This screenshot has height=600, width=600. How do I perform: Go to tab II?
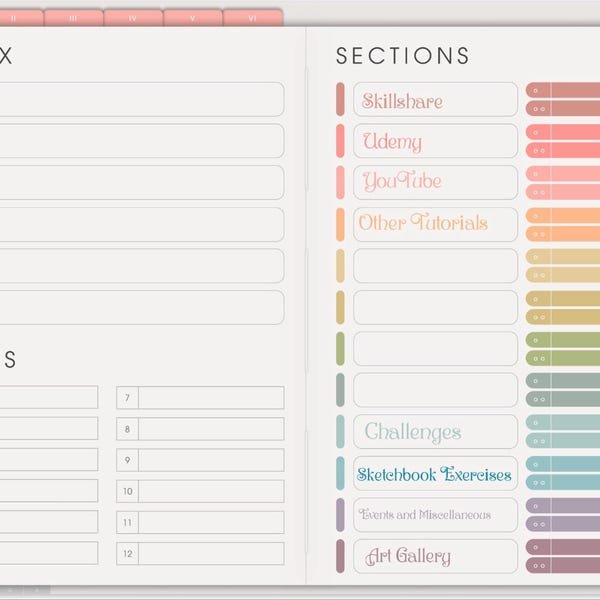(21, 18)
